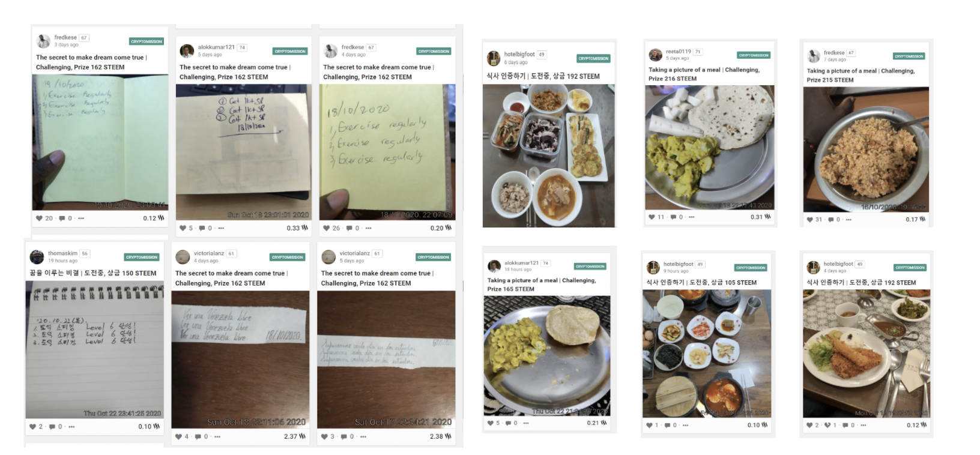980x455 pixels.
Task: Open the 'Taking a picture of a meal' Prize 216 title
Action: tap(704, 74)
